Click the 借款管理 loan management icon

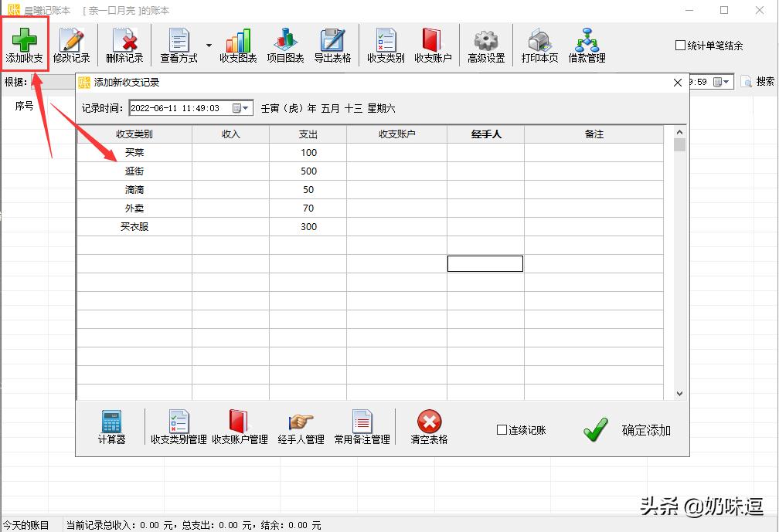(587, 44)
